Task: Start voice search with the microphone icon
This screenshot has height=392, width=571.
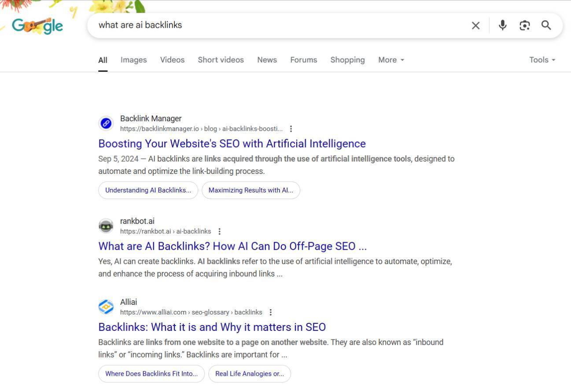Action: pos(502,25)
